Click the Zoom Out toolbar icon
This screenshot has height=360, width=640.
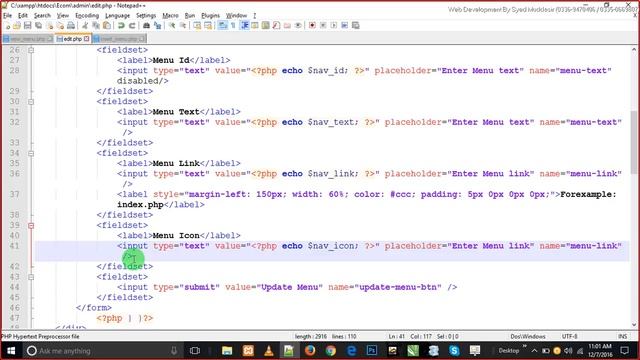183,25
